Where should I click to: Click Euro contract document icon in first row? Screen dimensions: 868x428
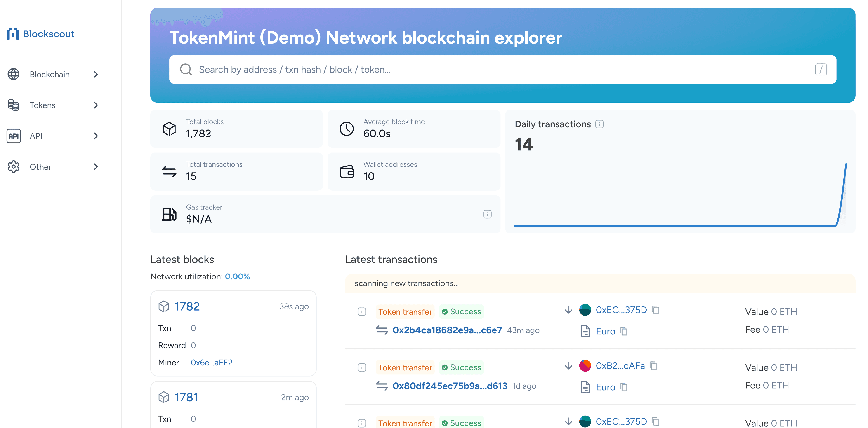[x=585, y=331]
